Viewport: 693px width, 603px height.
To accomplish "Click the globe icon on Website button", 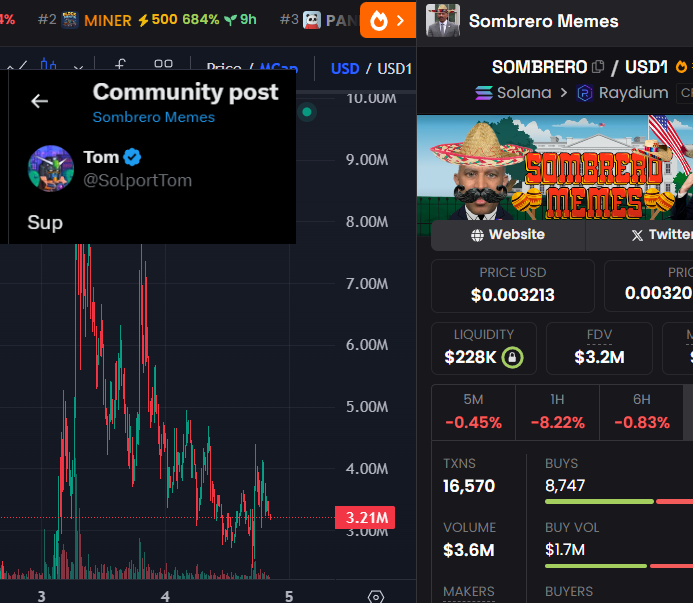I will pyautogui.click(x=477, y=235).
